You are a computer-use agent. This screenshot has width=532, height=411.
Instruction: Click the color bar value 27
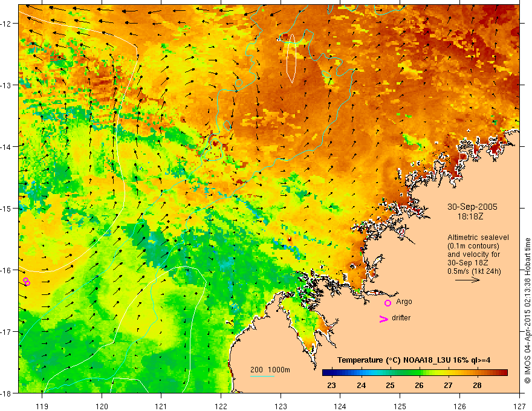(448, 385)
